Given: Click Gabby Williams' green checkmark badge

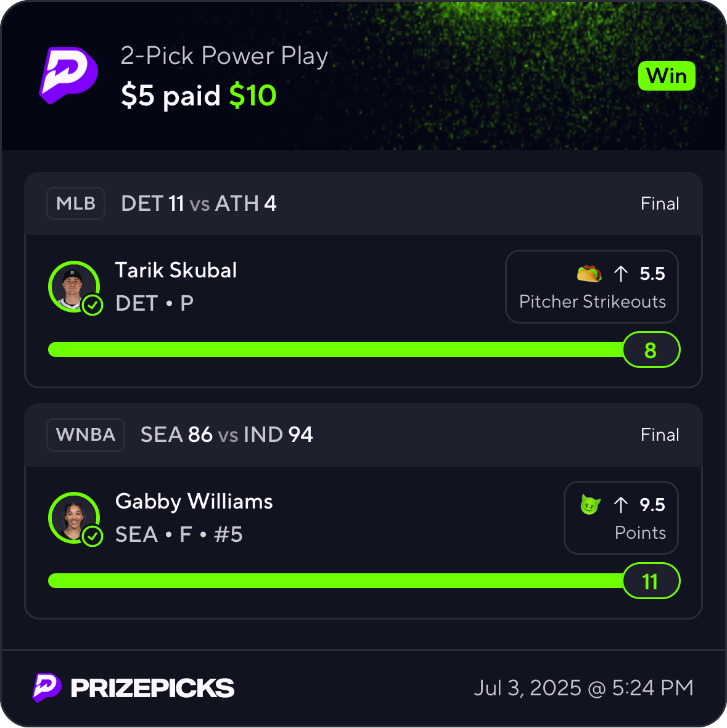Looking at the screenshot, I should 92,536.
